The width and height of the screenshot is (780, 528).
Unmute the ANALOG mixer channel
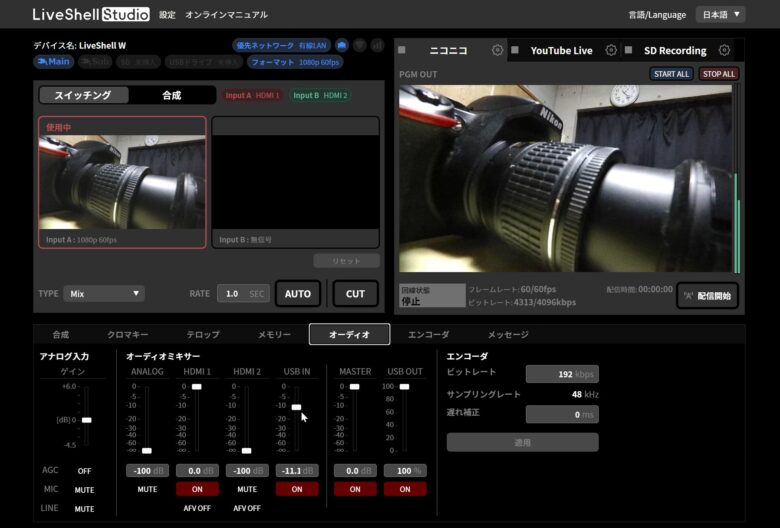147,489
